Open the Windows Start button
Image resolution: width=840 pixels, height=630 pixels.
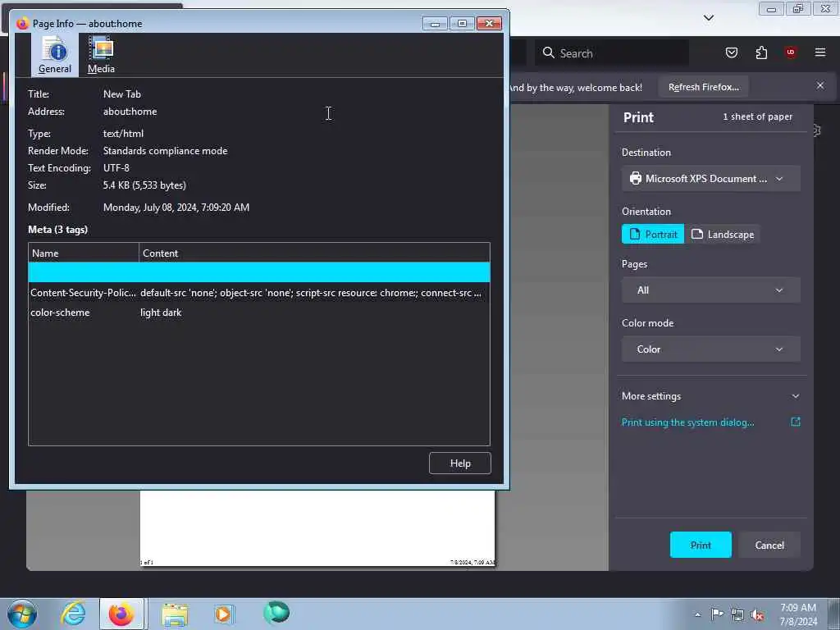click(x=22, y=614)
